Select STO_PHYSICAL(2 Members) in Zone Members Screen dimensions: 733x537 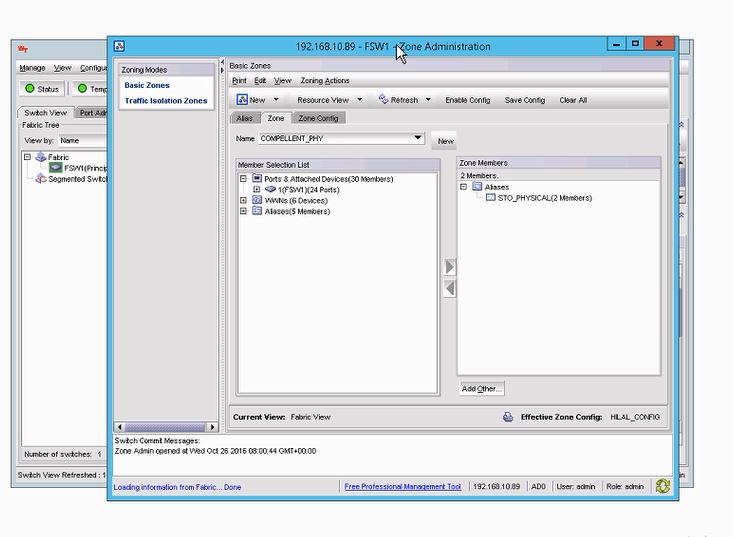[x=545, y=198]
